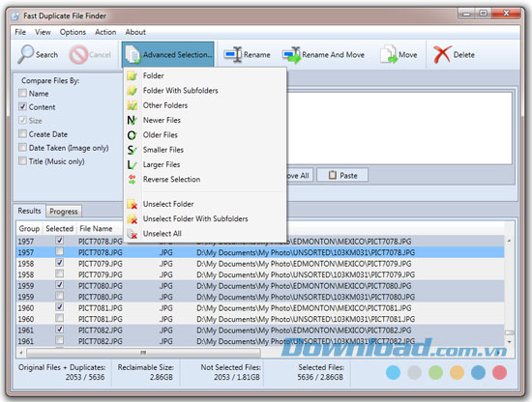Click the Folder menu icon
532x402 pixels.
pos(132,75)
